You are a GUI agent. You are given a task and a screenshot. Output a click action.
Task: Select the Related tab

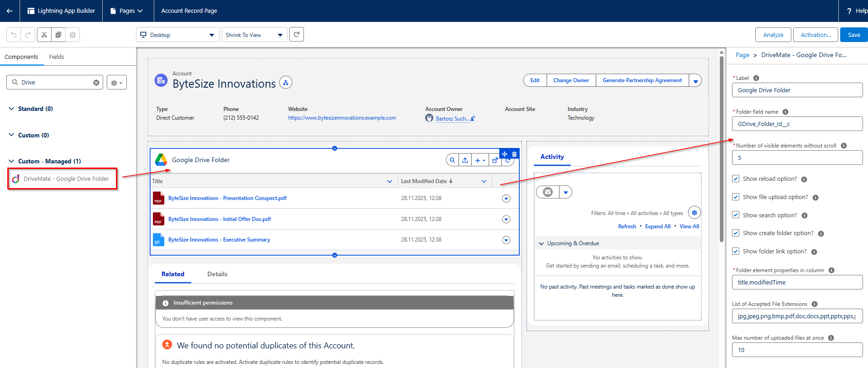[173, 274]
